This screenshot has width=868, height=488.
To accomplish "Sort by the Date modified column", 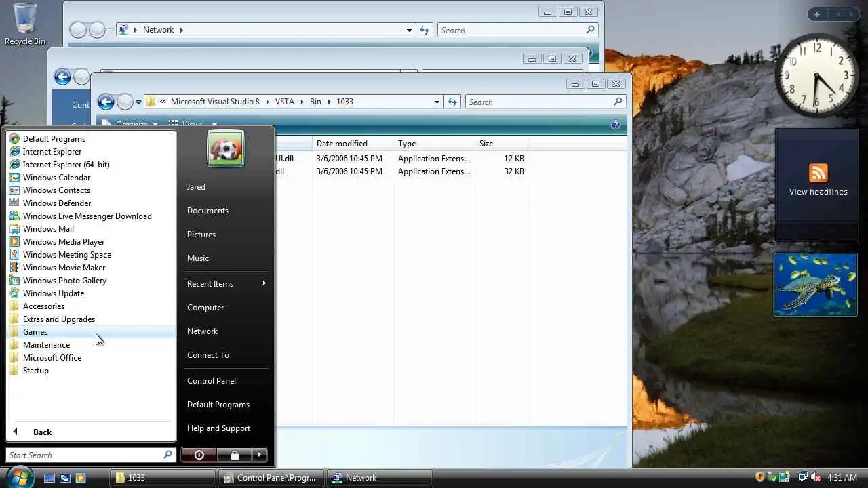I will pos(353,144).
